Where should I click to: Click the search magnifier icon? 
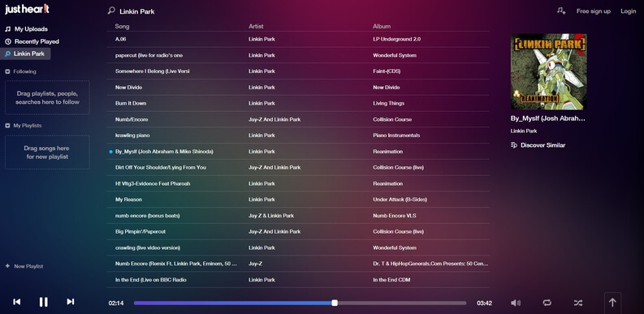point(111,11)
